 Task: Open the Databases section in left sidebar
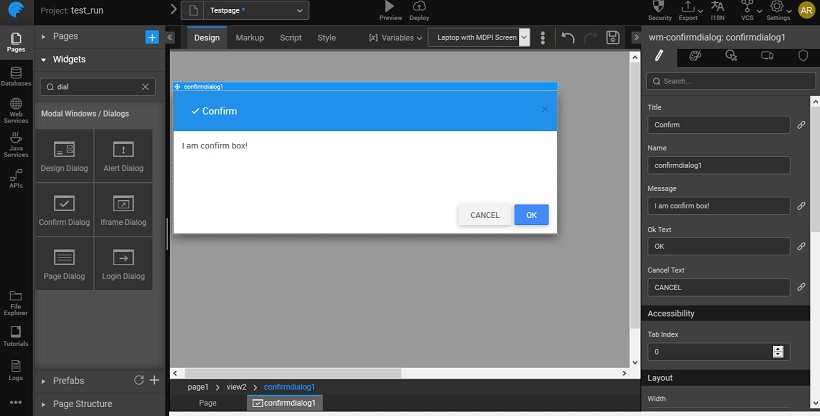(15, 76)
